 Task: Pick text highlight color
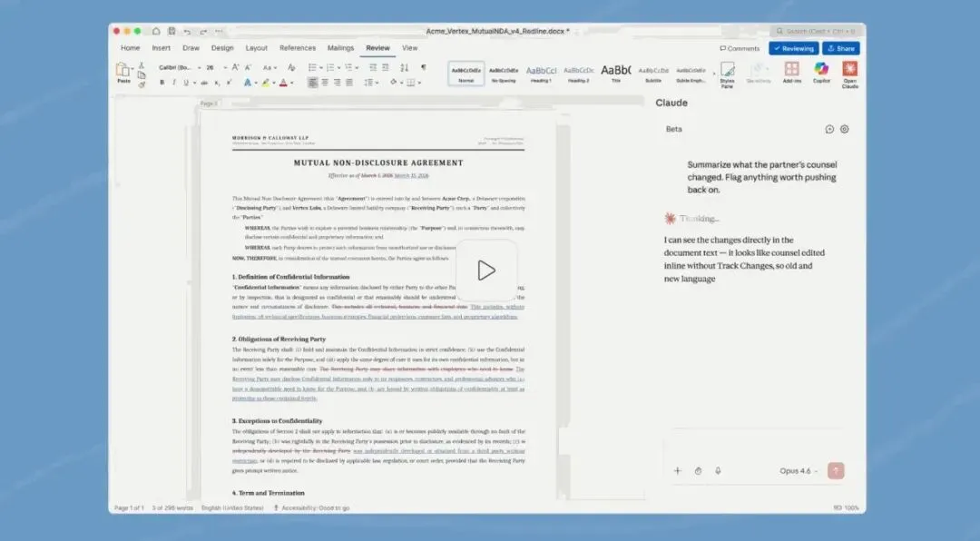[266, 83]
